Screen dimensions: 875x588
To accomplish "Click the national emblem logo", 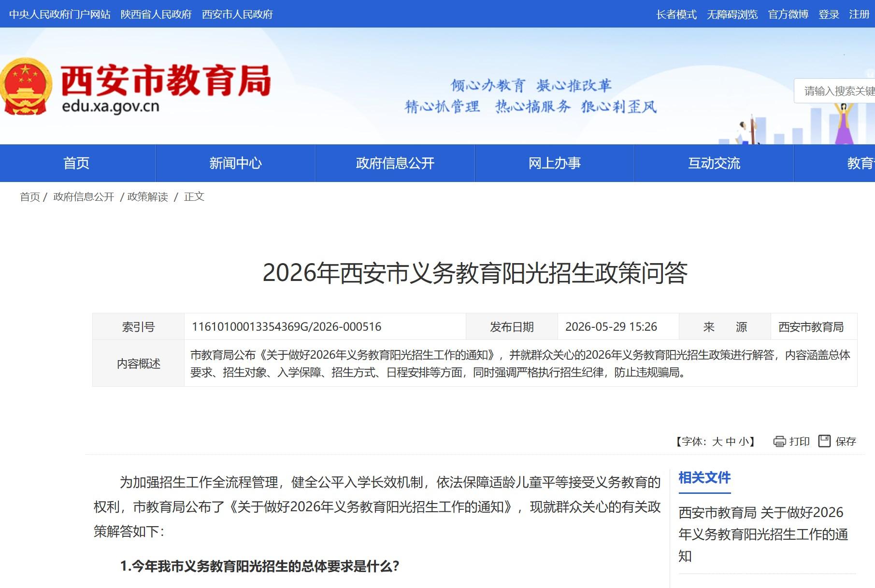I will 25,86.
